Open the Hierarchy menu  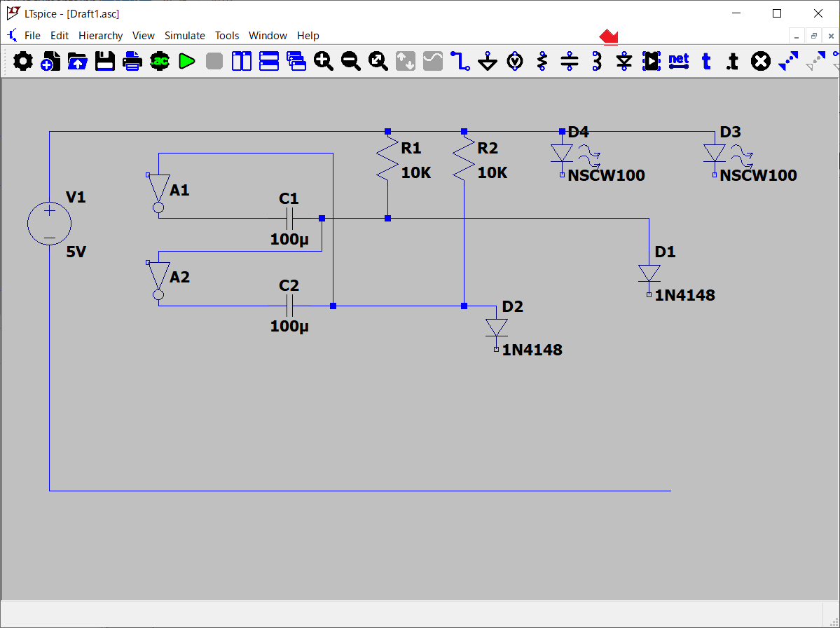click(100, 36)
